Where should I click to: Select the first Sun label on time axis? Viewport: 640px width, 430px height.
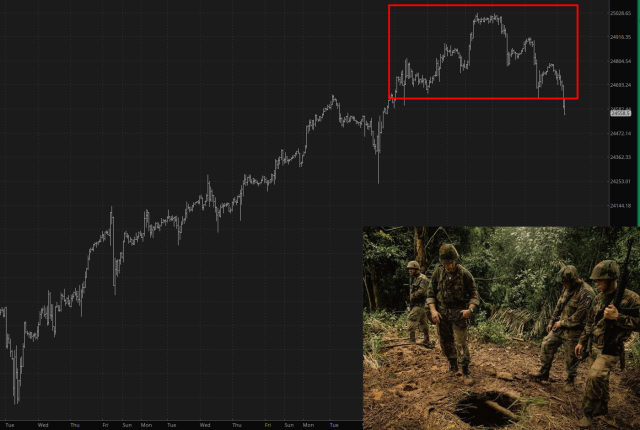(x=127, y=425)
